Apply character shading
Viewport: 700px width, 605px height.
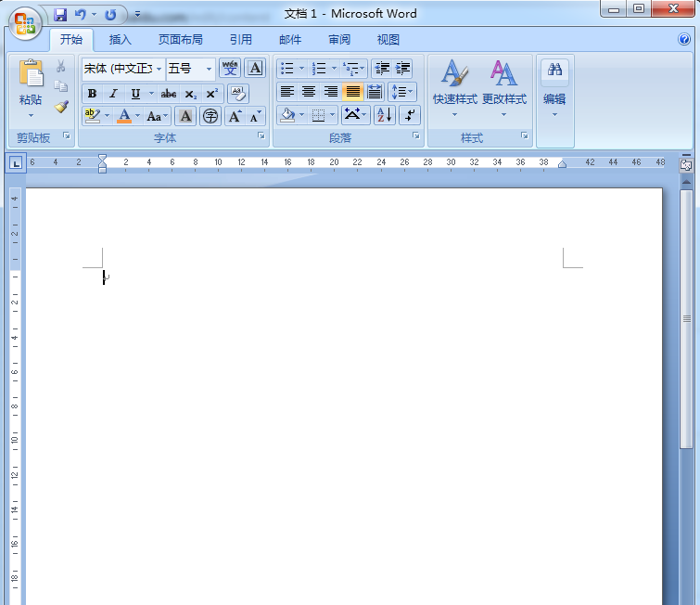pos(185,117)
